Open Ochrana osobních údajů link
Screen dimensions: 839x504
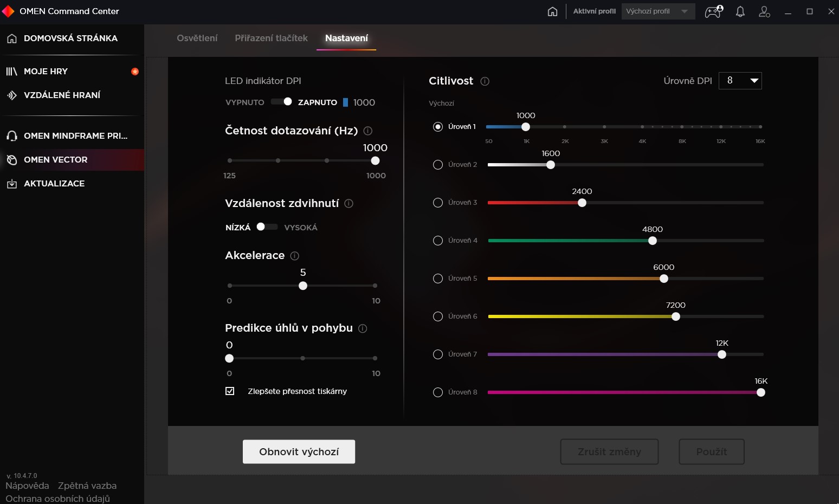(x=57, y=499)
